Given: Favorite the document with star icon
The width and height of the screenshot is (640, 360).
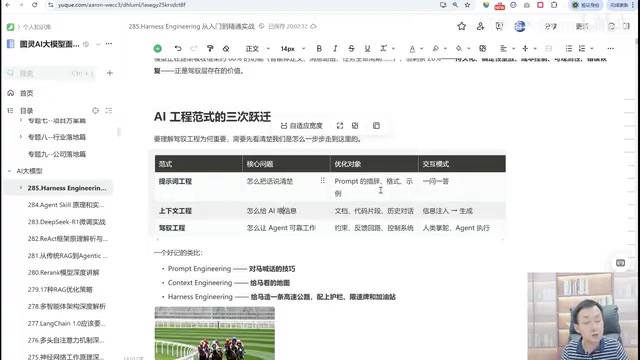Looking at the screenshot, I should pos(462,27).
